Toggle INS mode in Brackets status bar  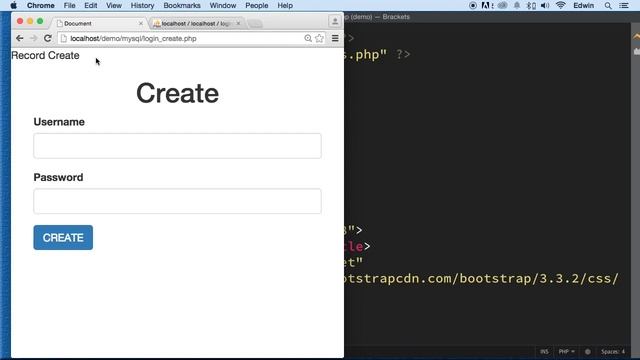(x=544, y=351)
